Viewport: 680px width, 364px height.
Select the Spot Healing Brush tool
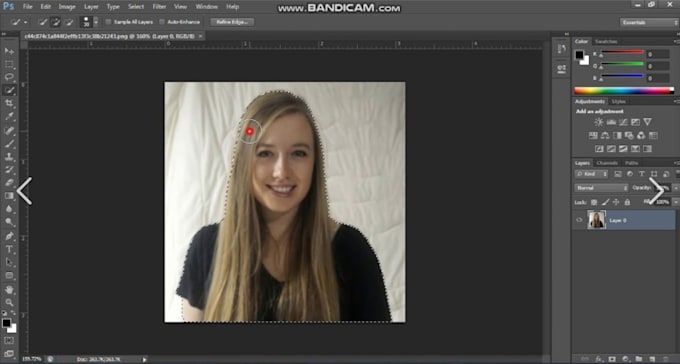click(x=9, y=130)
